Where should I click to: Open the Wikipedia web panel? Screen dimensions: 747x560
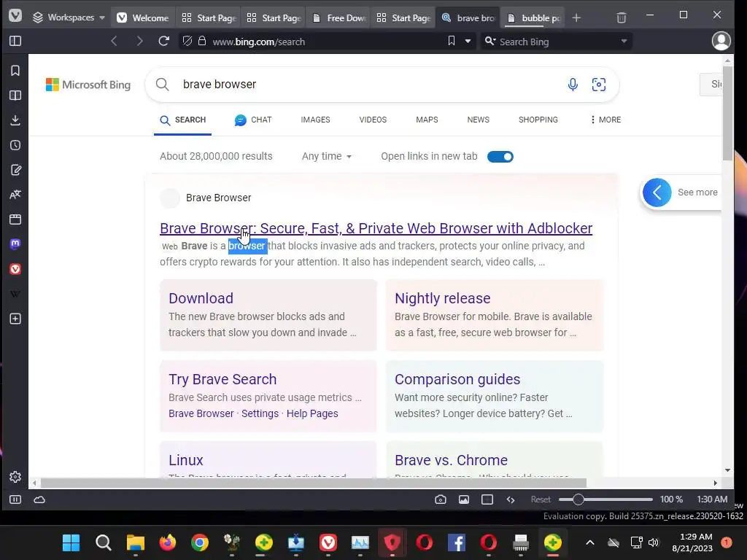tap(15, 294)
